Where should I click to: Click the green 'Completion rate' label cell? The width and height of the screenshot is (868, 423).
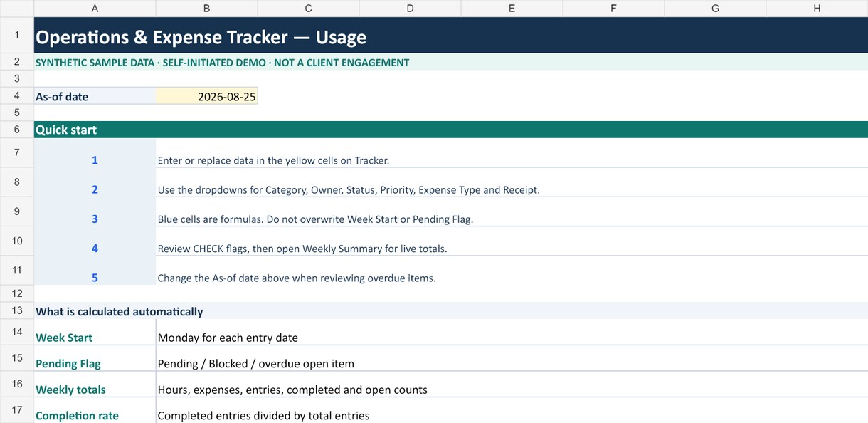click(x=95, y=411)
